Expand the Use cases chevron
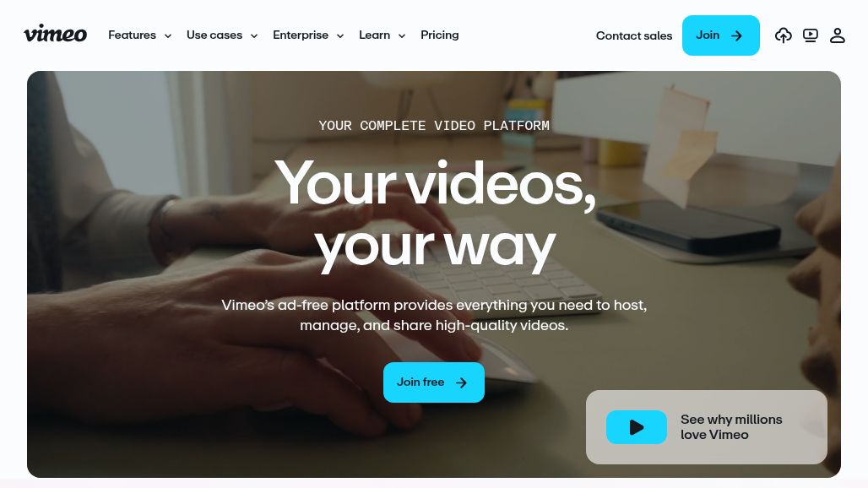The height and width of the screenshot is (488, 868). pos(254,36)
